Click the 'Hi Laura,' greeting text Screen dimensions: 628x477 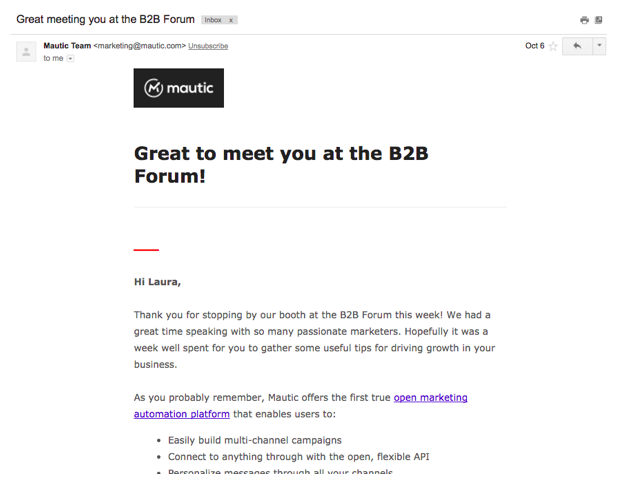(x=157, y=282)
